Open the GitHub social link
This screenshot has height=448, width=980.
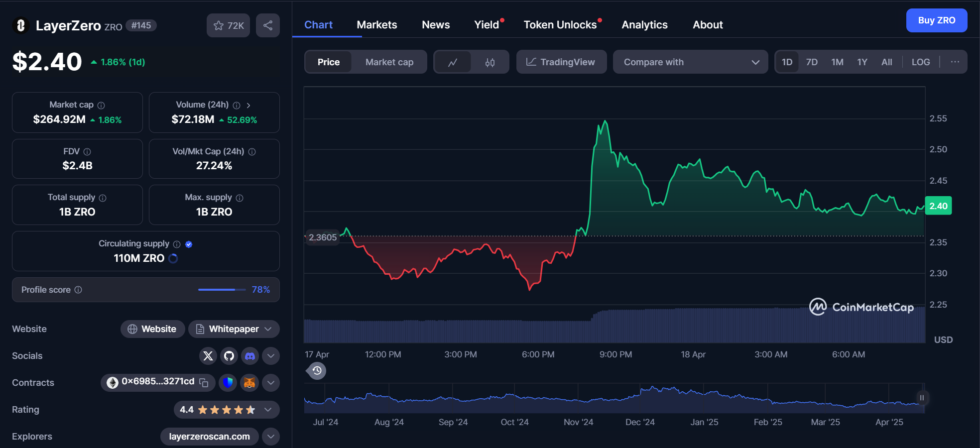(229, 356)
